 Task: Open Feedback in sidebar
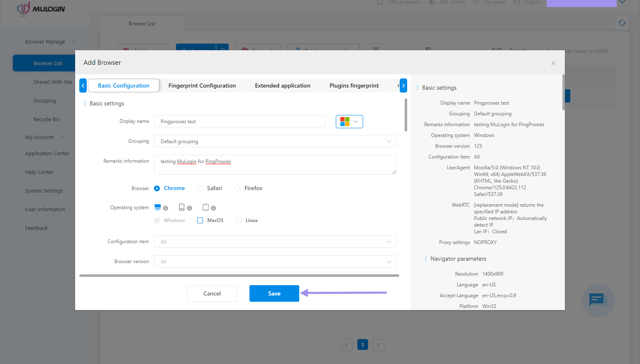point(37,228)
